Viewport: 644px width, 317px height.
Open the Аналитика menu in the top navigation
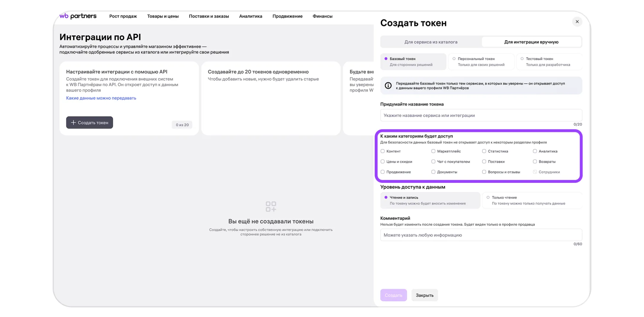(250, 16)
